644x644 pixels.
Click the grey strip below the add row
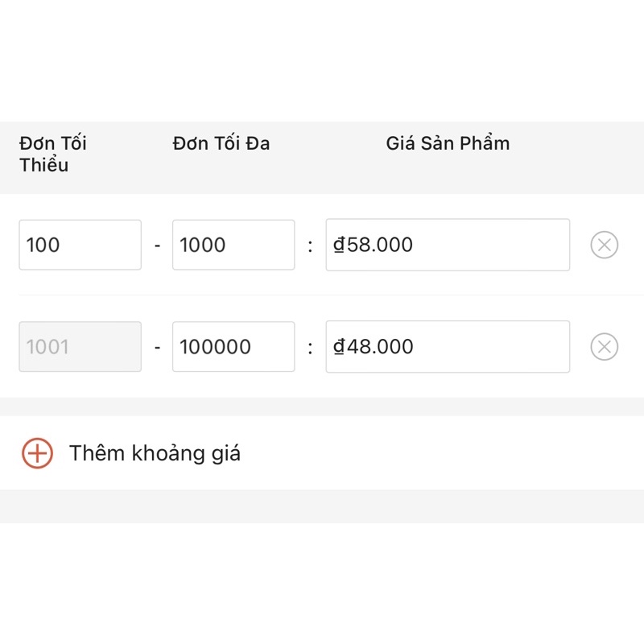pyautogui.click(x=322, y=506)
